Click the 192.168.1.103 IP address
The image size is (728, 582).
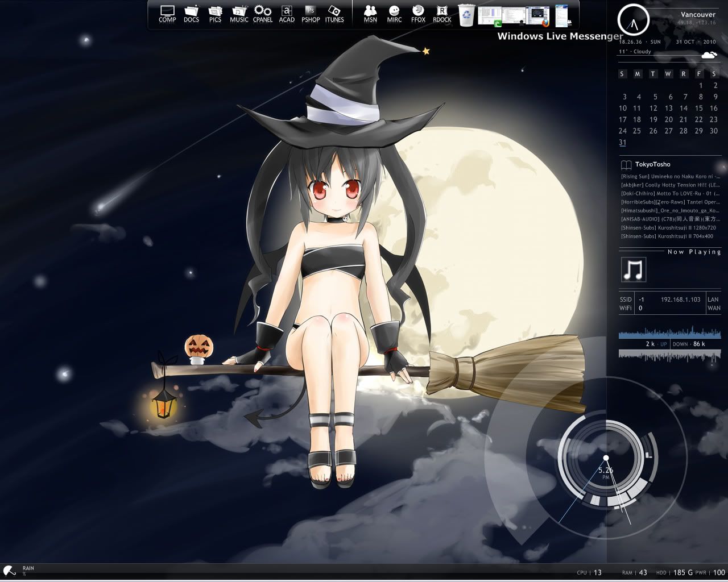[680, 300]
